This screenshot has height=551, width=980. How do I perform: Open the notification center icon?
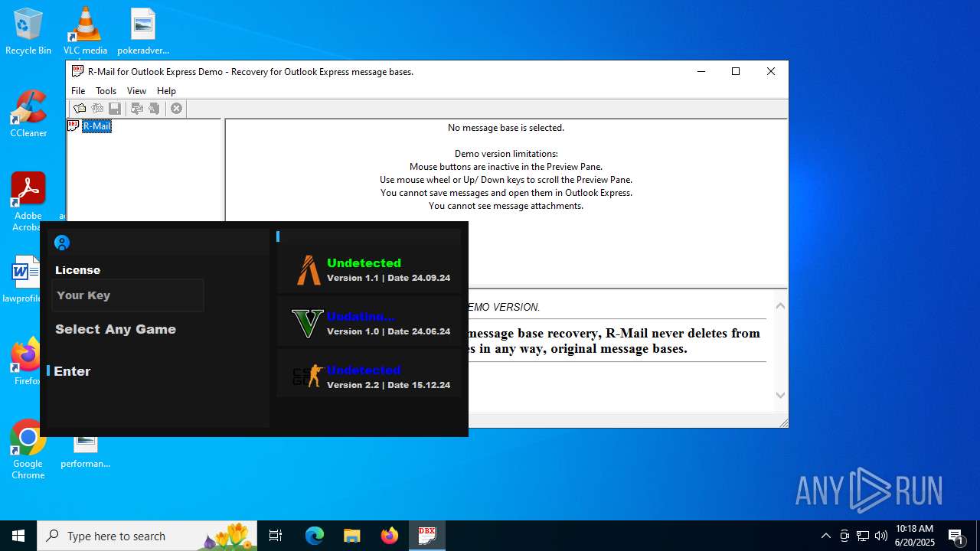coord(955,536)
